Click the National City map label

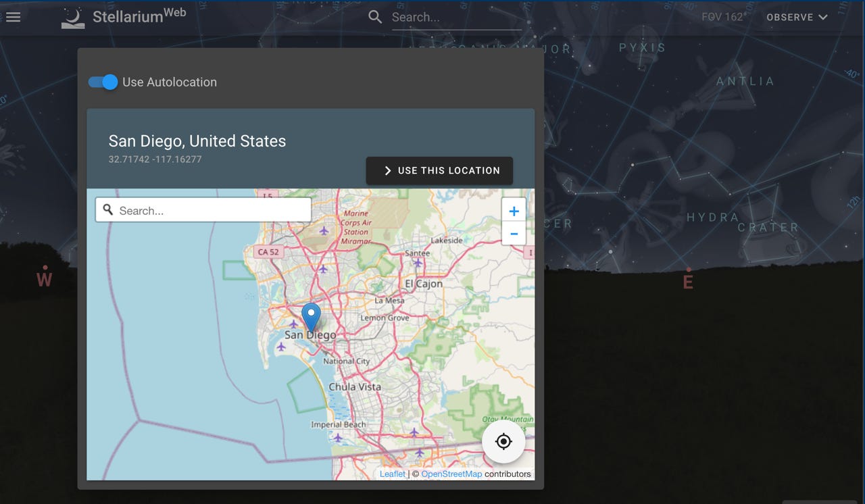pos(347,361)
